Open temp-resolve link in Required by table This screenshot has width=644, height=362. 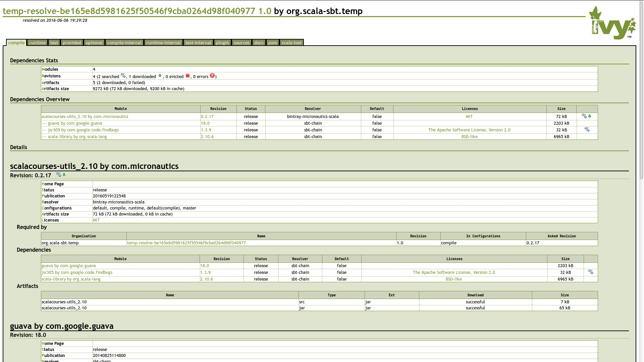pos(186,243)
